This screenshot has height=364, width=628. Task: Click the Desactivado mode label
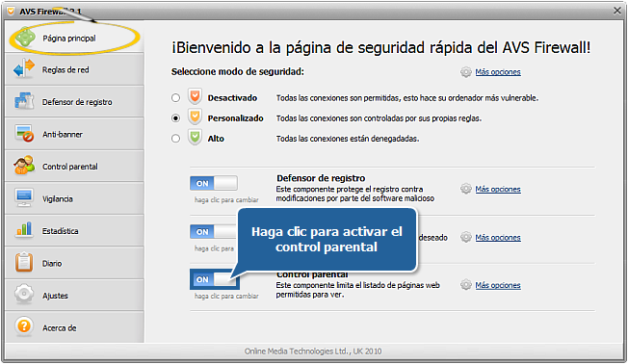232,97
